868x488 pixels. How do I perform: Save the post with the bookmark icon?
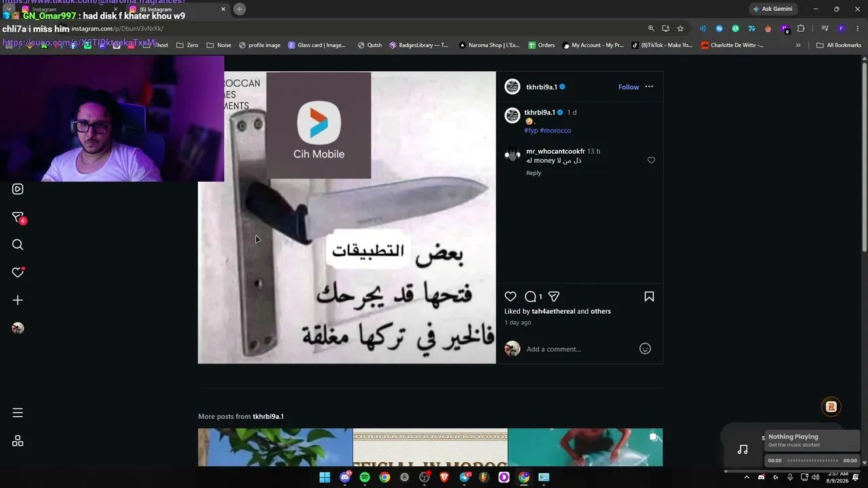tap(649, 296)
